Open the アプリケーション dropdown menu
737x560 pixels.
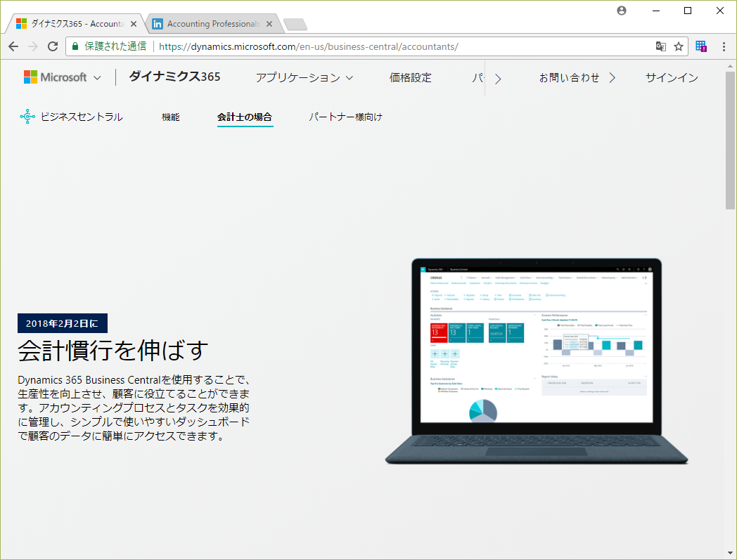coord(304,77)
